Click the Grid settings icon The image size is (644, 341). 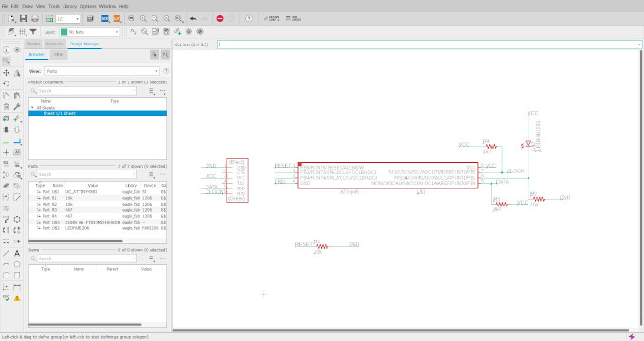[x=22, y=31]
